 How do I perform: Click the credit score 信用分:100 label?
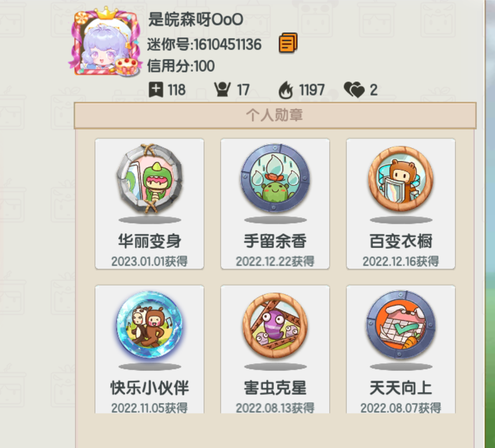click(x=181, y=66)
